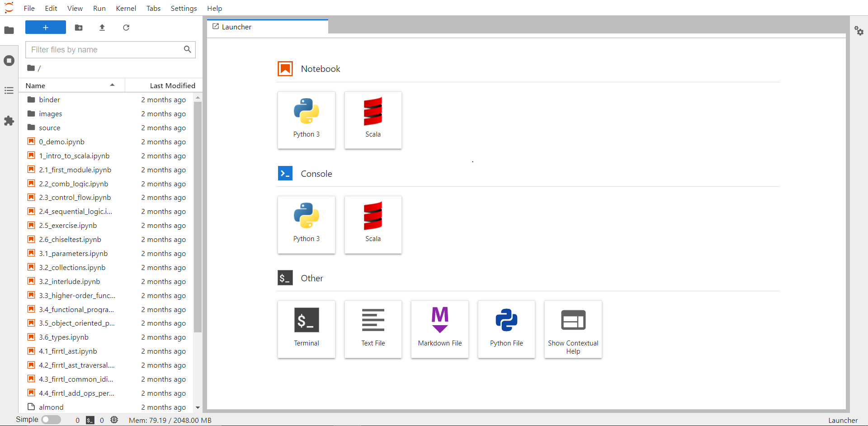Click the Launcher label in status bar

[x=843, y=420]
